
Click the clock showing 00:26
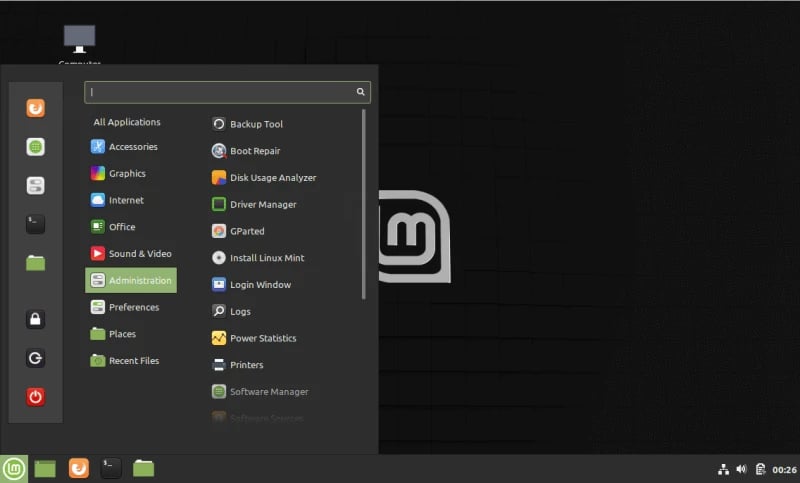[x=784, y=470]
